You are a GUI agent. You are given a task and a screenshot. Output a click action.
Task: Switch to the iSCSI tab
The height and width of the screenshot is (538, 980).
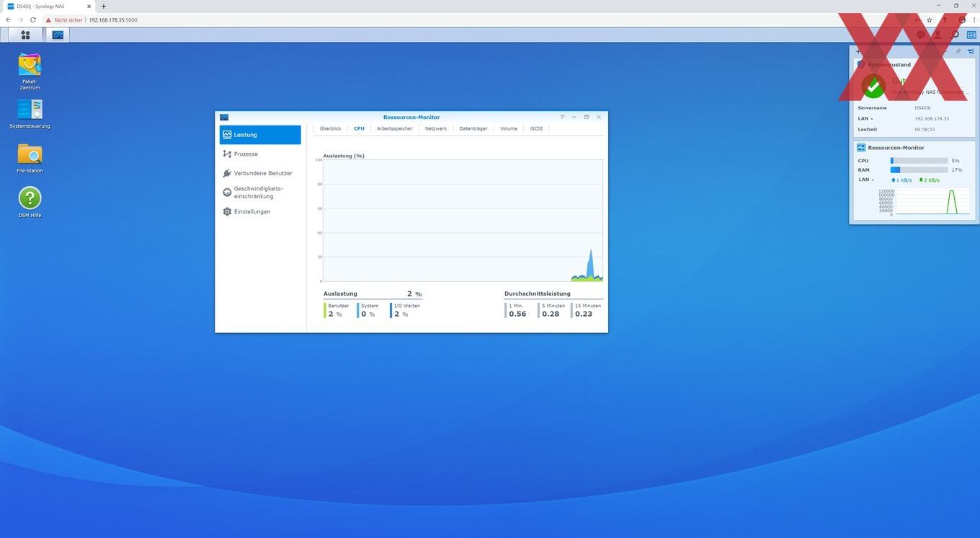pos(536,128)
